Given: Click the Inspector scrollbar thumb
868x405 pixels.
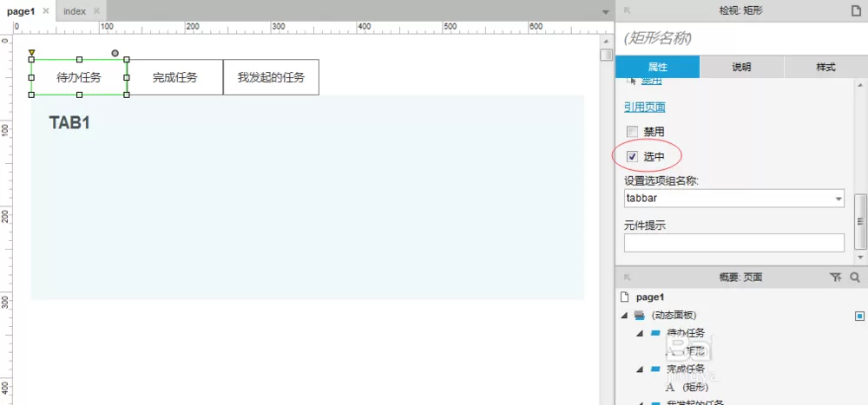Looking at the screenshot, I should [x=860, y=221].
